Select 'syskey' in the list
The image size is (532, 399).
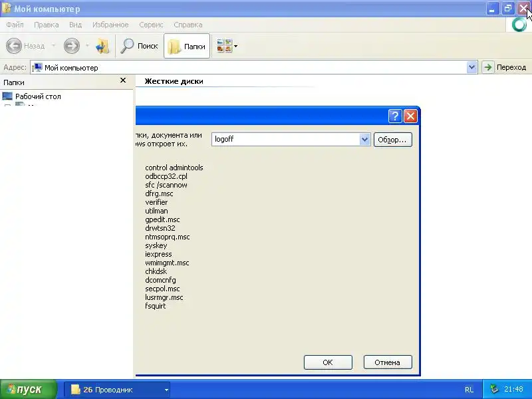coord(156,245)
